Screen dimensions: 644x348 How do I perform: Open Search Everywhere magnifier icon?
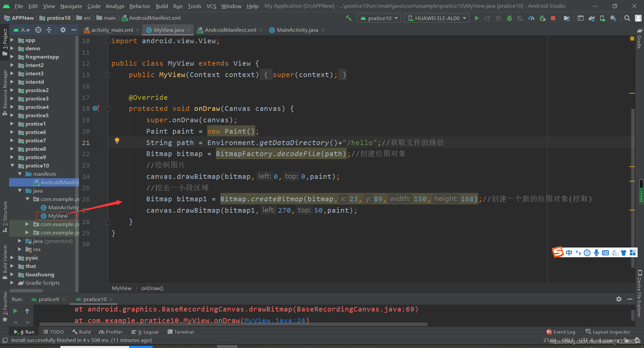tap(627, 18)
